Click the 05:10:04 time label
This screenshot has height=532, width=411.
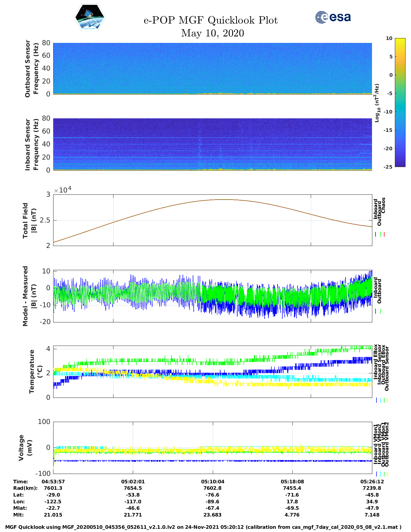(x=212, y=482)
